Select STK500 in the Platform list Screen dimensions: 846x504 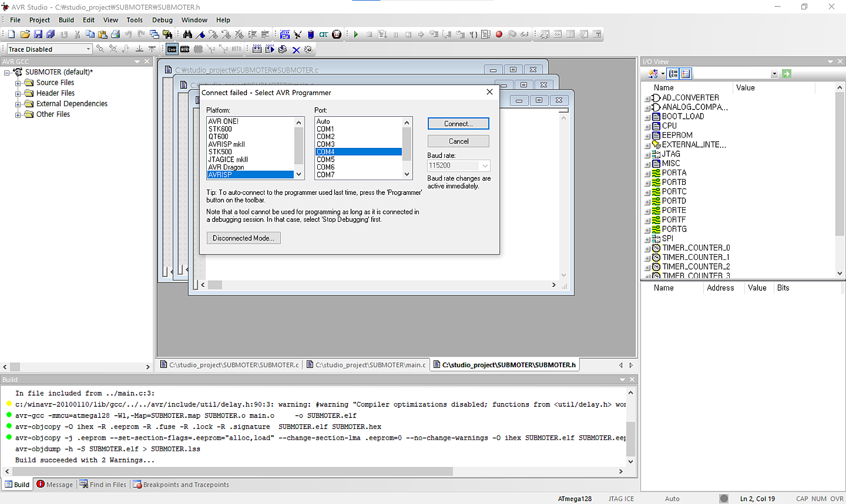pyautogui.click(x=220, y=152)
